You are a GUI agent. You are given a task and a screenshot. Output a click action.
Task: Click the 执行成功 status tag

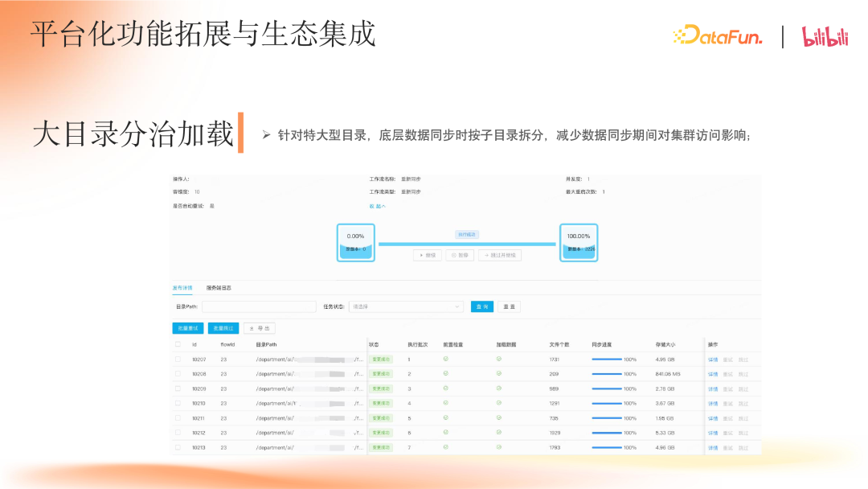click(467, 234)
